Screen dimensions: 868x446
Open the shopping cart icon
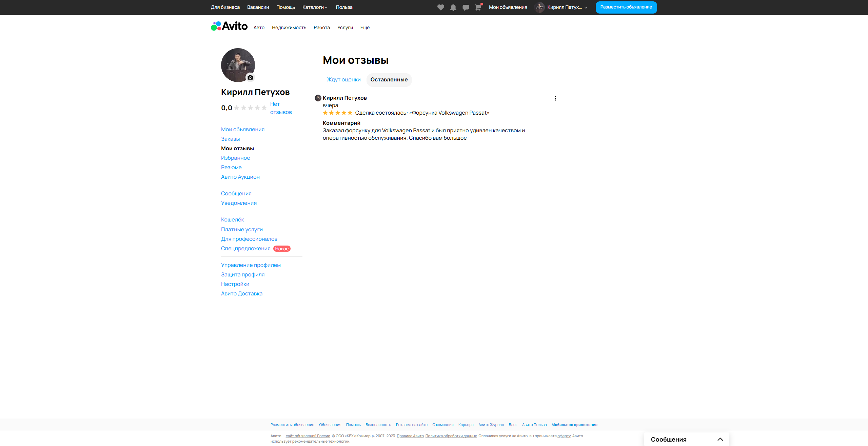click(478, 7)
